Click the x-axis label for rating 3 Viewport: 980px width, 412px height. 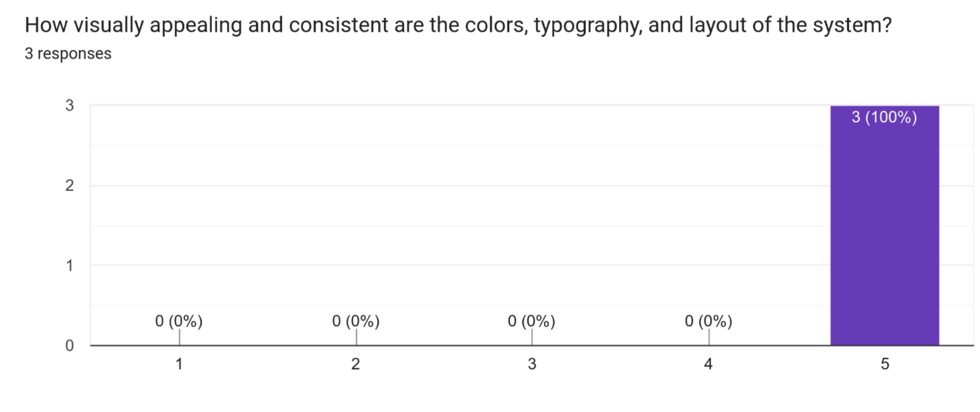tap(532, 364)
